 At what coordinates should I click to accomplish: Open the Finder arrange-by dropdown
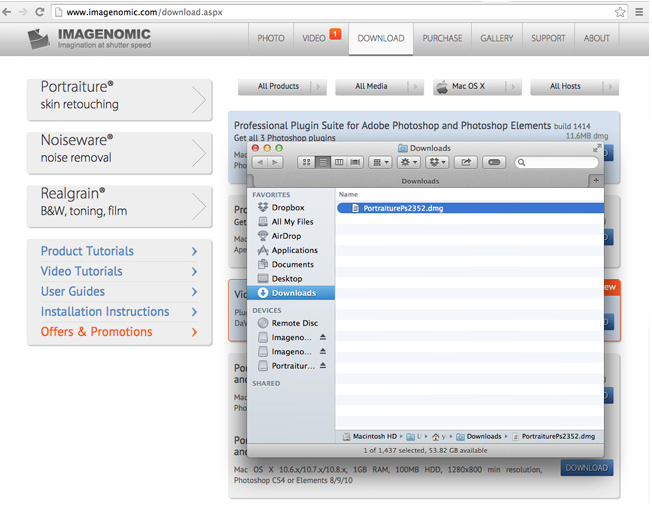click(380, 162)
